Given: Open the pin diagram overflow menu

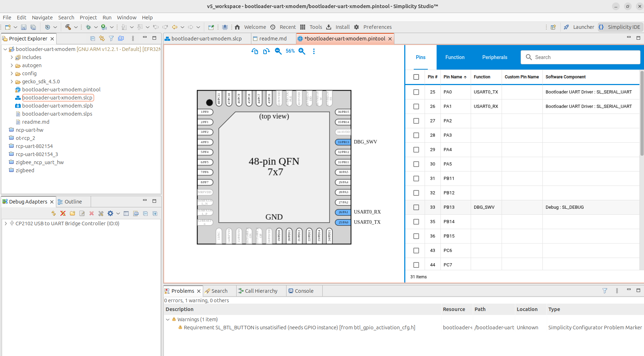Looking at the screenshot, I should point(314,51).
